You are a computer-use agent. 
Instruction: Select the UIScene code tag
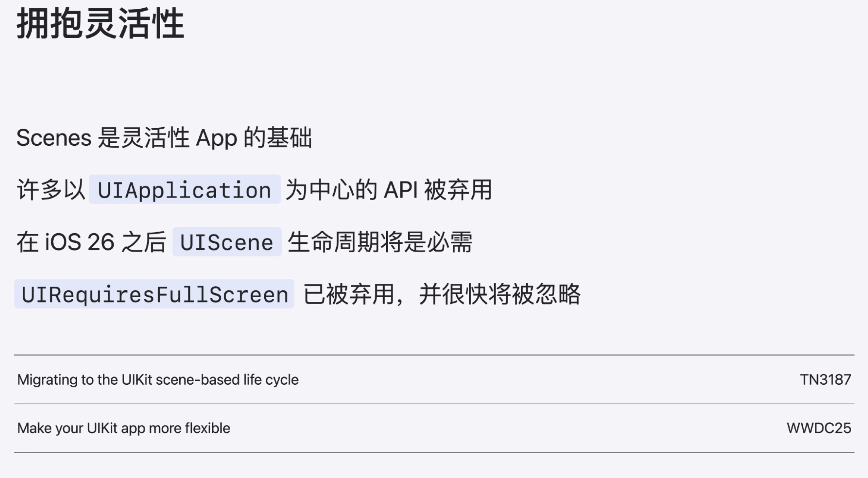pos(227,242)
